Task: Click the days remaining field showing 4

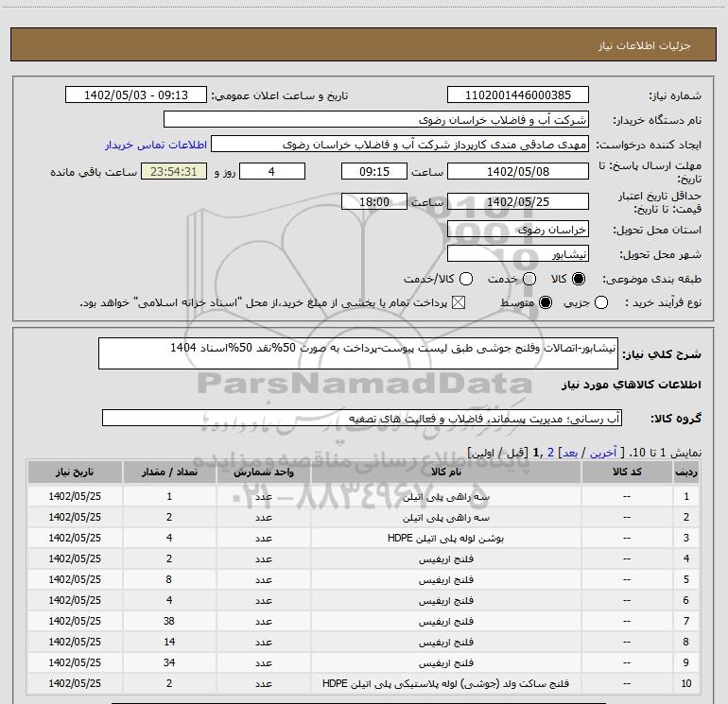Action: click(272, 171)
